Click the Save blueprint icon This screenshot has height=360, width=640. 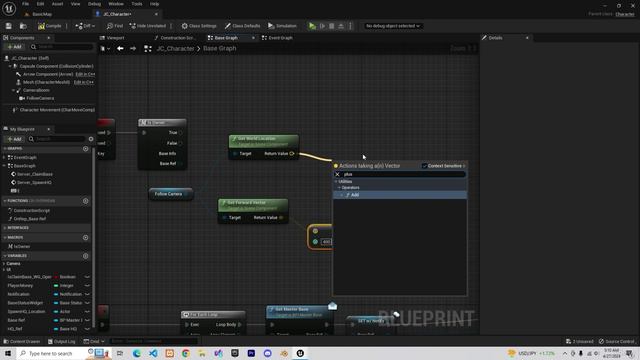point(9,26)
